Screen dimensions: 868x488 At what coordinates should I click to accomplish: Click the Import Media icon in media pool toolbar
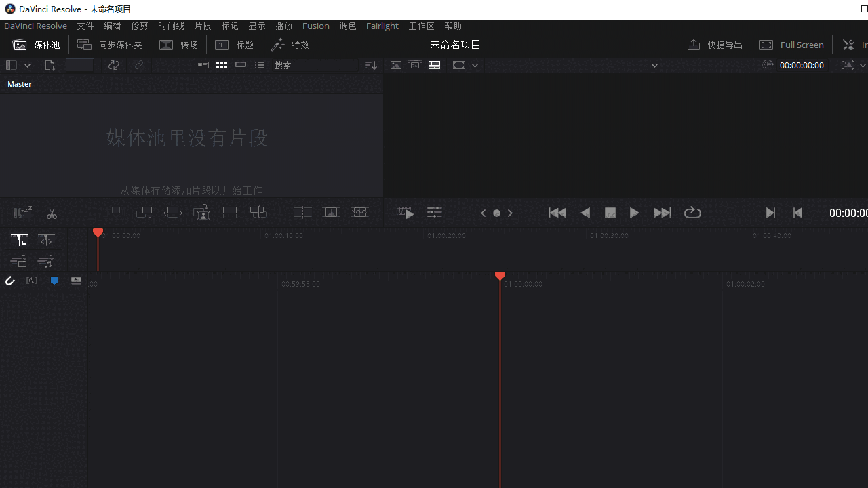[50, 65]
